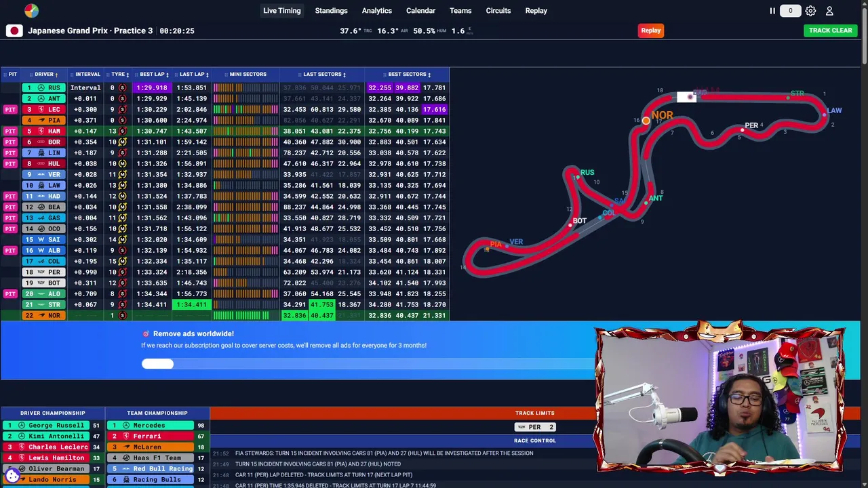Click PIT badge in ALO row
Image resolution: width=868 pixels, height=488 pixels.
[x=10, y=293]
